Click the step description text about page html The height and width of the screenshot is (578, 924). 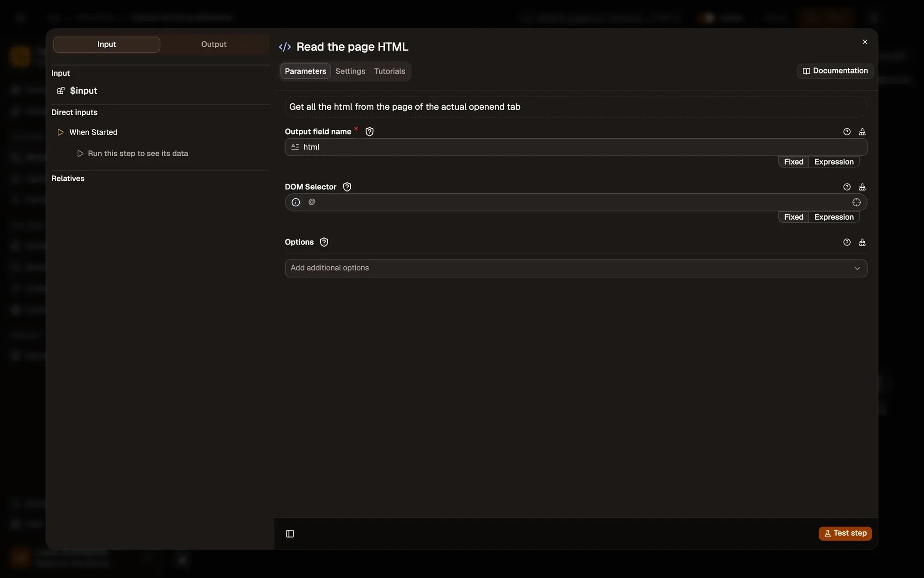click(x=405, y=107)
